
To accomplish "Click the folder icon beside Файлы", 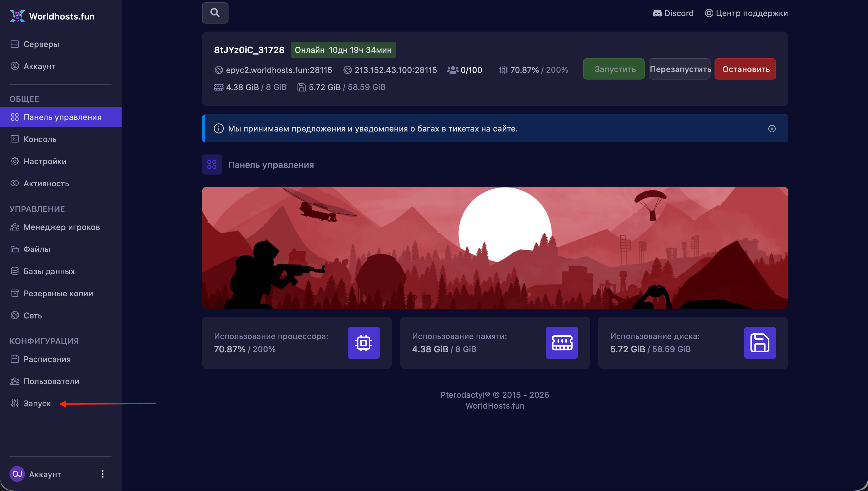I will (14, 249).
